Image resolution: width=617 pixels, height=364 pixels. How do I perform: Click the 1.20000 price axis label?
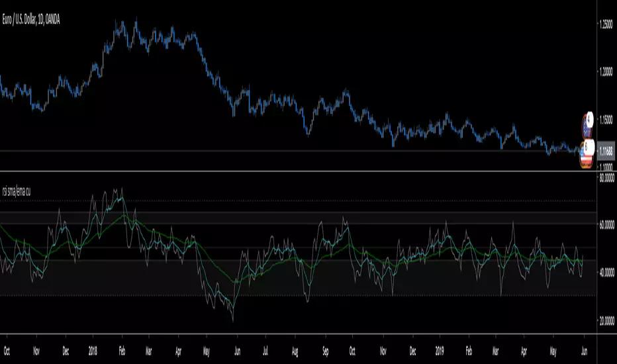606,71
